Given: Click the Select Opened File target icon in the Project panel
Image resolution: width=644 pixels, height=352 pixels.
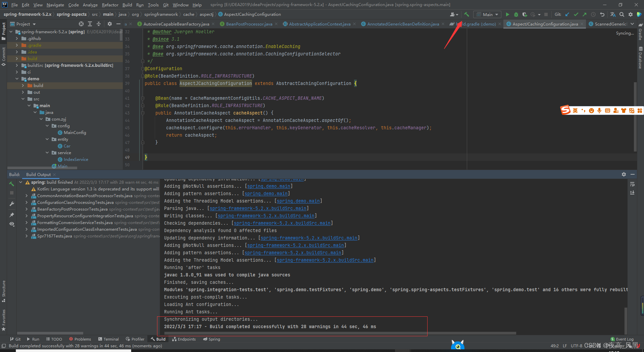Looking at the screenshot, I should tap(81, 24).
